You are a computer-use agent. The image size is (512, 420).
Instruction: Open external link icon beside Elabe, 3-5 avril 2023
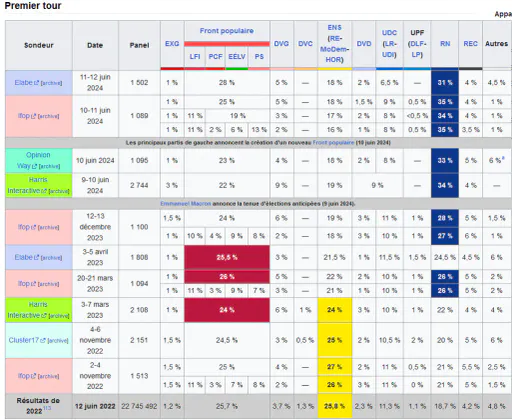tap(37, 258)
